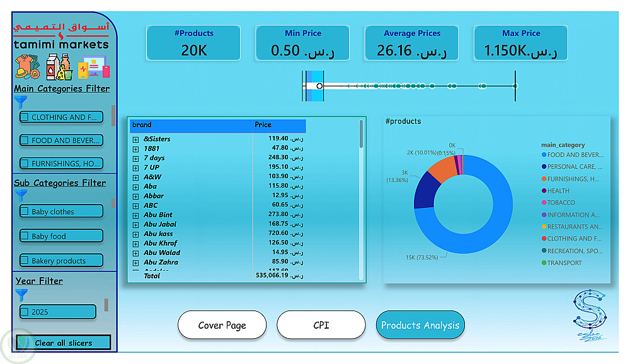Click Main Categories slicer scrollbar
This screenshot has width=630, height=364.
113,115
